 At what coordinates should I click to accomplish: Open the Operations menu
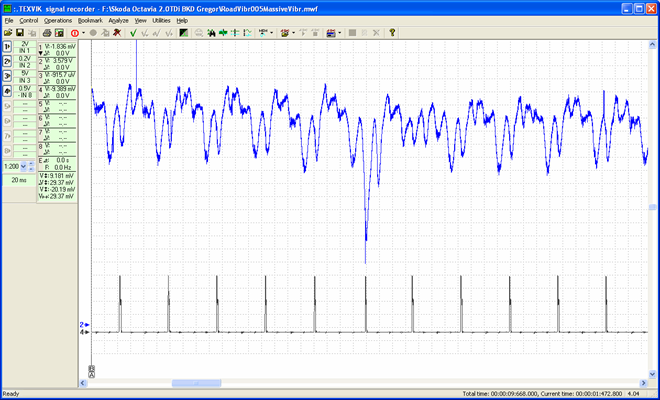[58, 20]
